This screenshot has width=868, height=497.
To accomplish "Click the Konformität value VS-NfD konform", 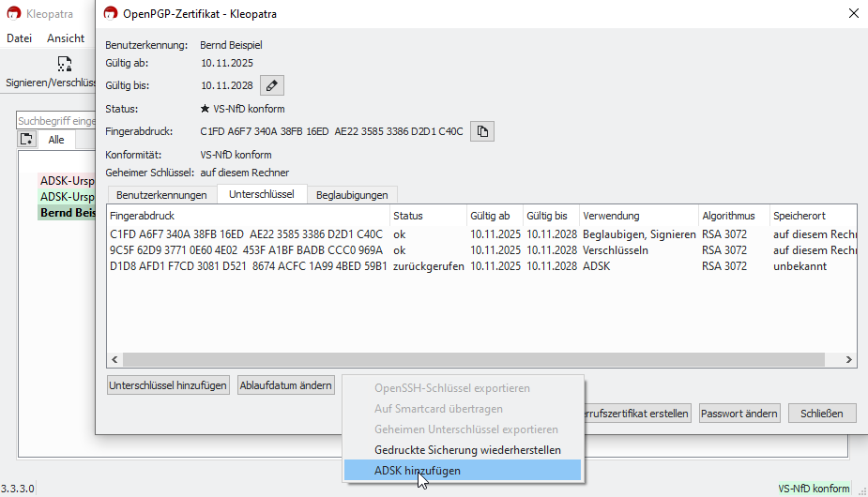I will (x=236, y=155).
